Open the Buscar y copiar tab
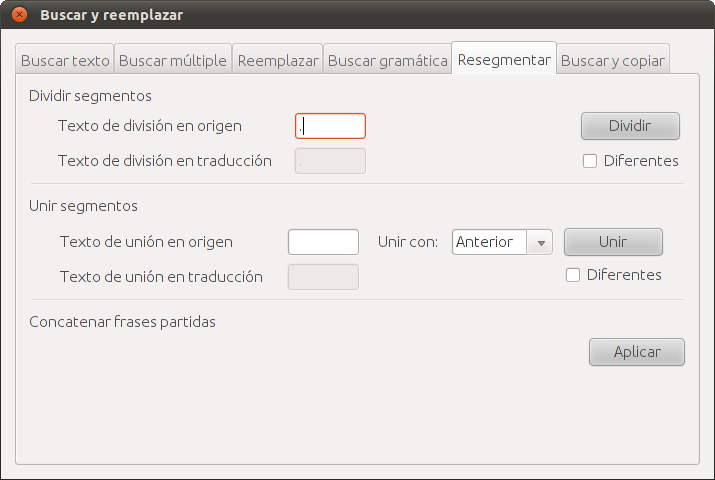 [x=612, y=60]
